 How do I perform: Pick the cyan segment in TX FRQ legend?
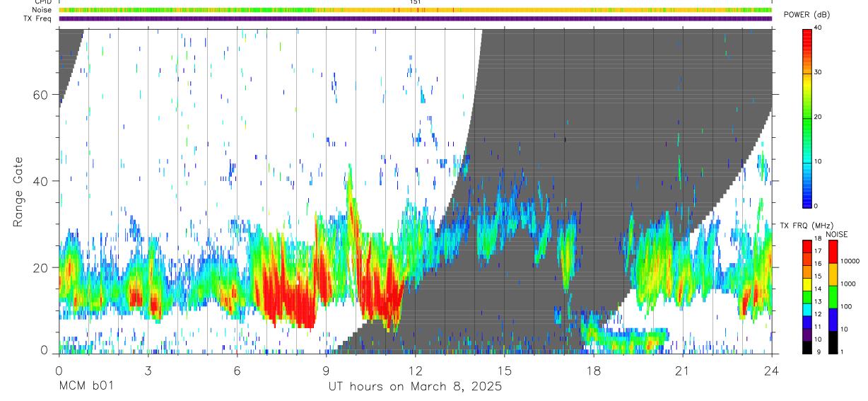pyautogui.click(x=807, y=308)
